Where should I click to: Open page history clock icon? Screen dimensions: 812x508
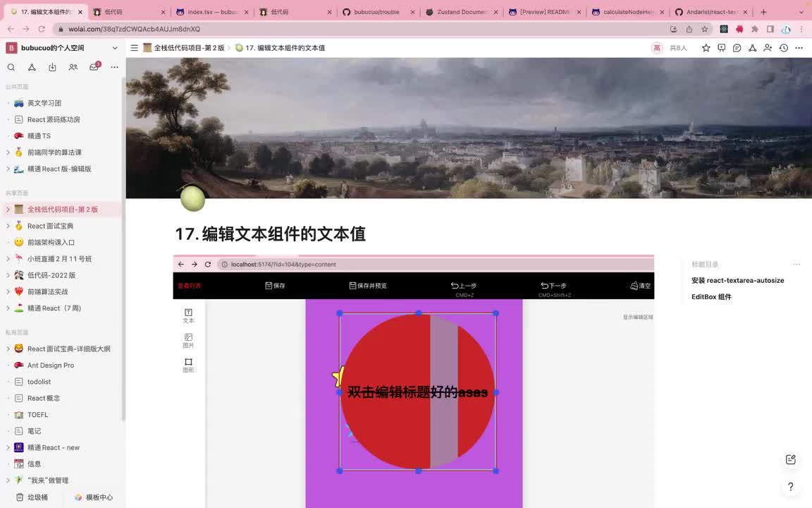[x=784, y=48]
